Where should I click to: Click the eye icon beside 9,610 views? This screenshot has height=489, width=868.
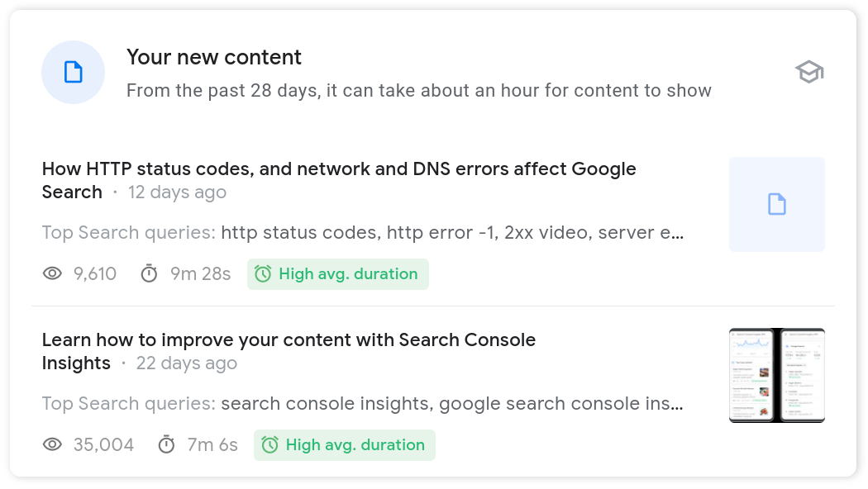[x=52, y=273]
